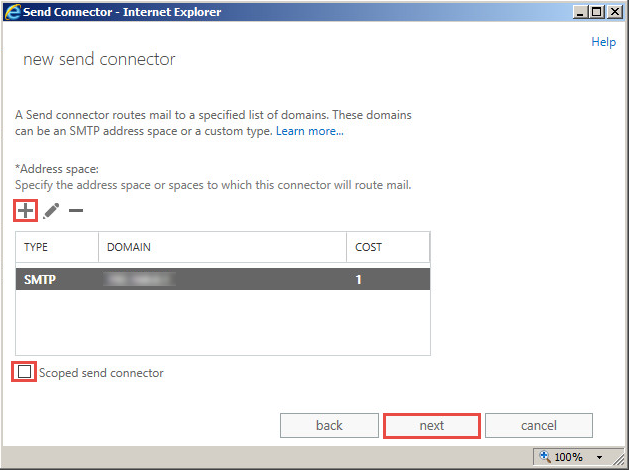Click the Internet Explorer logo in title bar
629x470 pixels.
[x=12, y=12]
